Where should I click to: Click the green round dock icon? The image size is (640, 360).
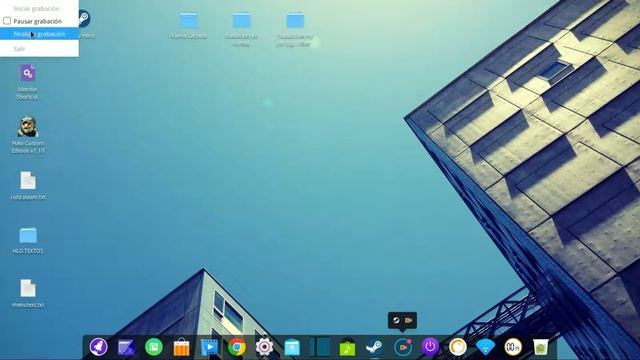tap(154, 347)
